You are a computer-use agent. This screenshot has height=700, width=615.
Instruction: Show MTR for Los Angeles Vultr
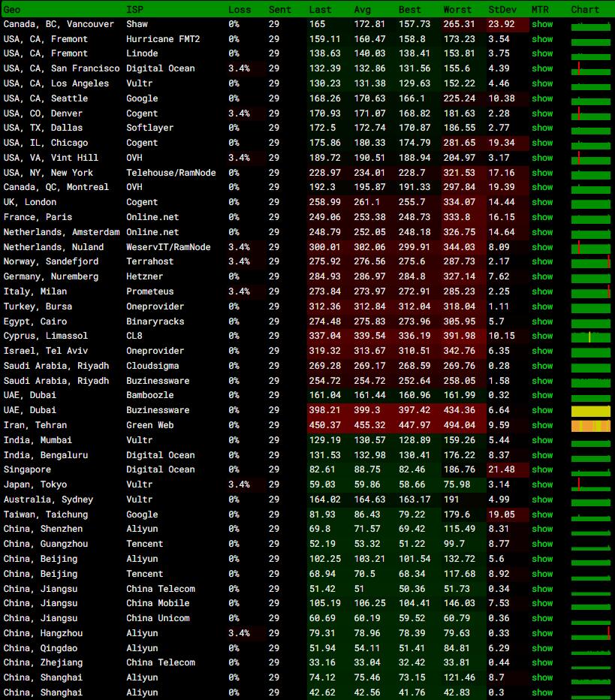[x=542, y=83]
